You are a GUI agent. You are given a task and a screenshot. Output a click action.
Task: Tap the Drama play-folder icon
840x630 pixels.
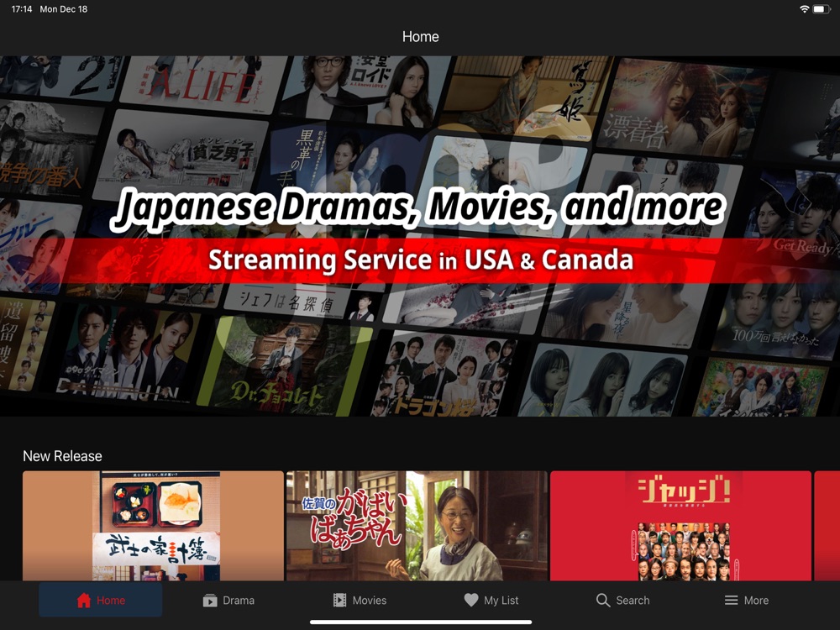(209, 601)
